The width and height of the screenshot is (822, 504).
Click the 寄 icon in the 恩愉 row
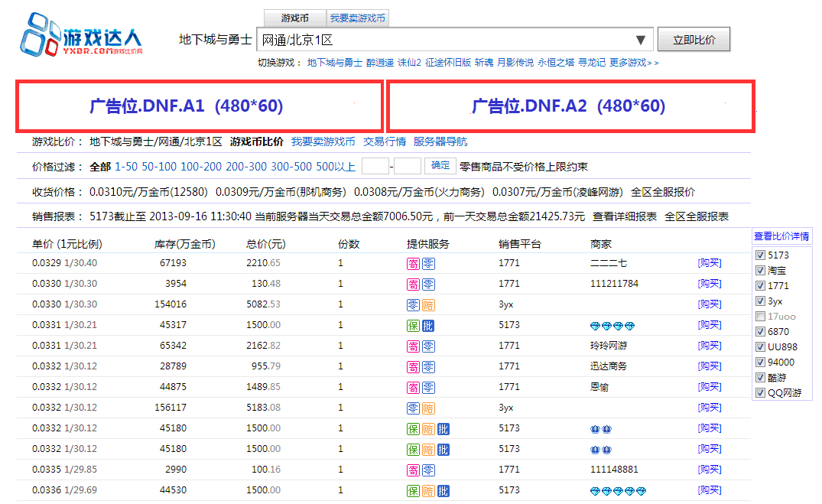coord(413,388)
